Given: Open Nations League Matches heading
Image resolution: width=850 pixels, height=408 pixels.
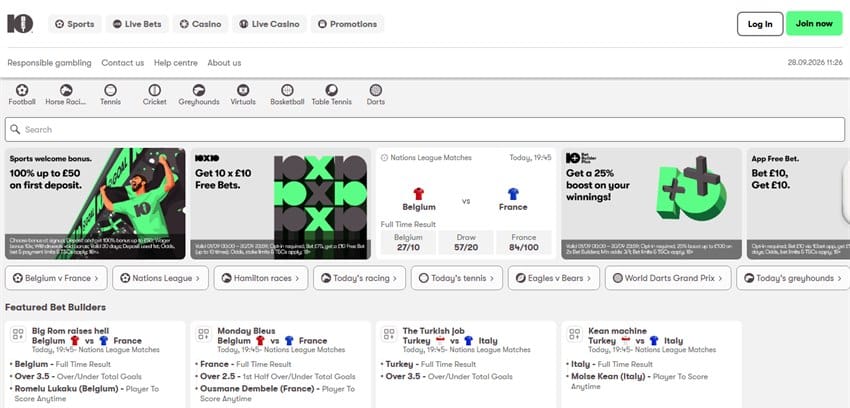Looking at the screenshot, I should click(x=431, y=158).
